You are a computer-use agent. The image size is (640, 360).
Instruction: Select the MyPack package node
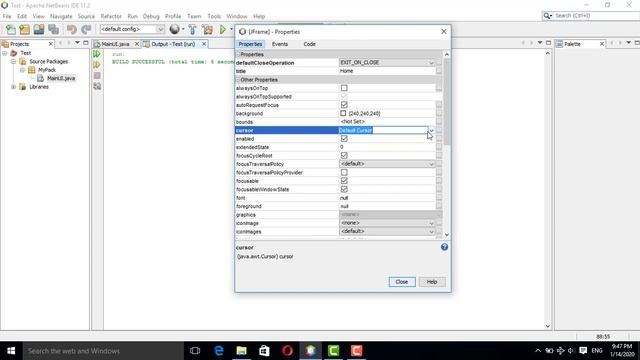coord(47,70)
